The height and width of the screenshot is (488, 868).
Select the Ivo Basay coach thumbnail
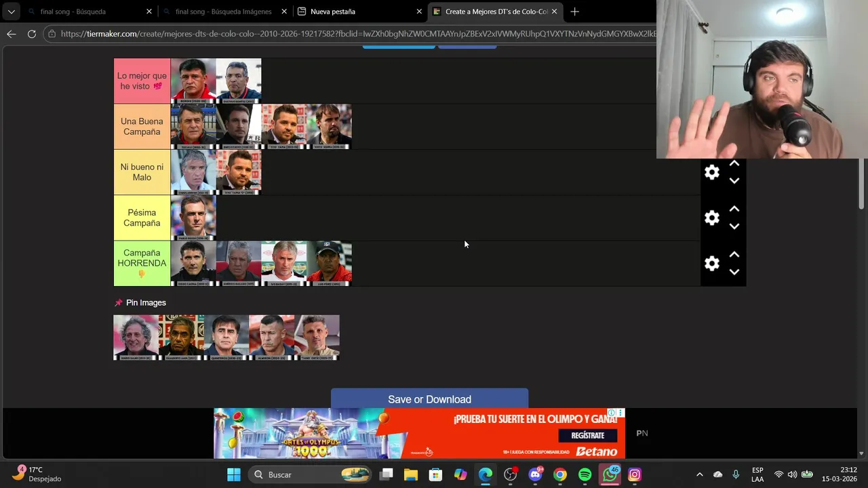pyautogui.click(x=284, y=264)
